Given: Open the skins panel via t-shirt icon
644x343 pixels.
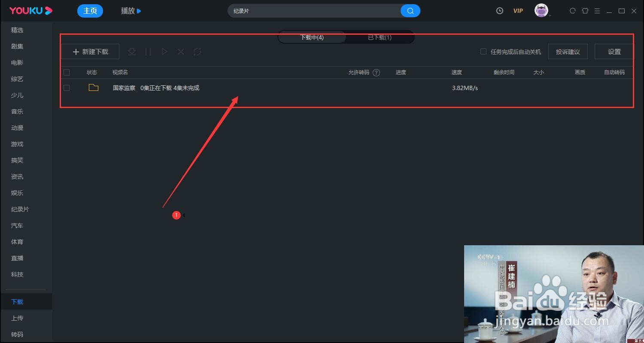Looking at the screenshot, I should point(585,10).
